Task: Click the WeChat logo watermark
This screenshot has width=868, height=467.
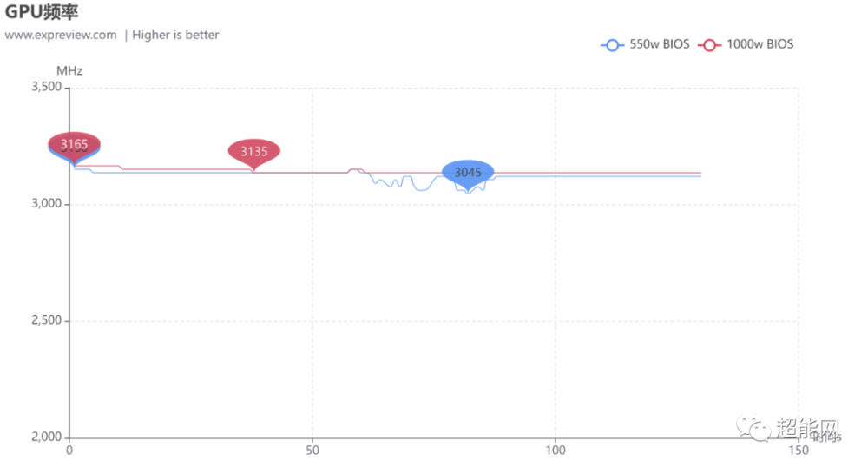Action: click(753, 427)
